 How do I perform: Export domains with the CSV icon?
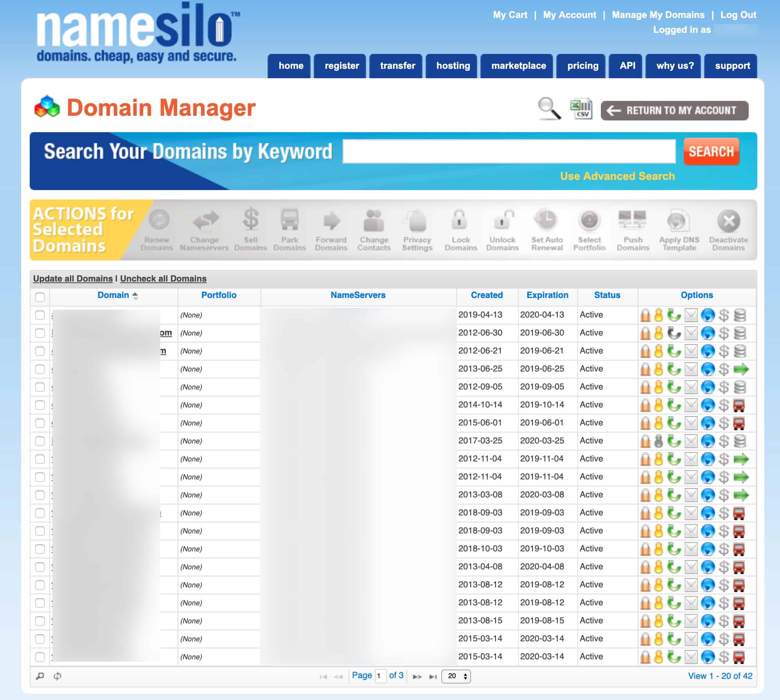(581, 108)
